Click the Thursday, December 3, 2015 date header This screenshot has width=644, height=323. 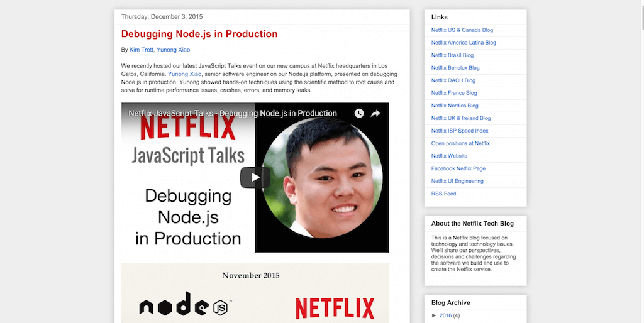tap(162, 17)
